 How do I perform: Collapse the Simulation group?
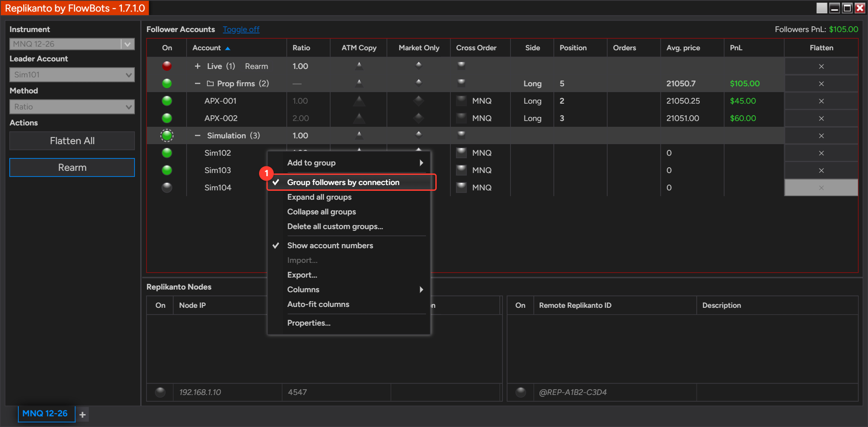[x=198, y=136]
